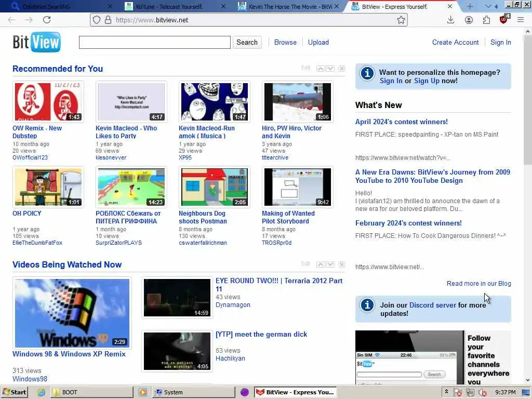532x399 pixels.
Task: Switch to the BOOT taskbar window
Action: (x=92, y=392)
